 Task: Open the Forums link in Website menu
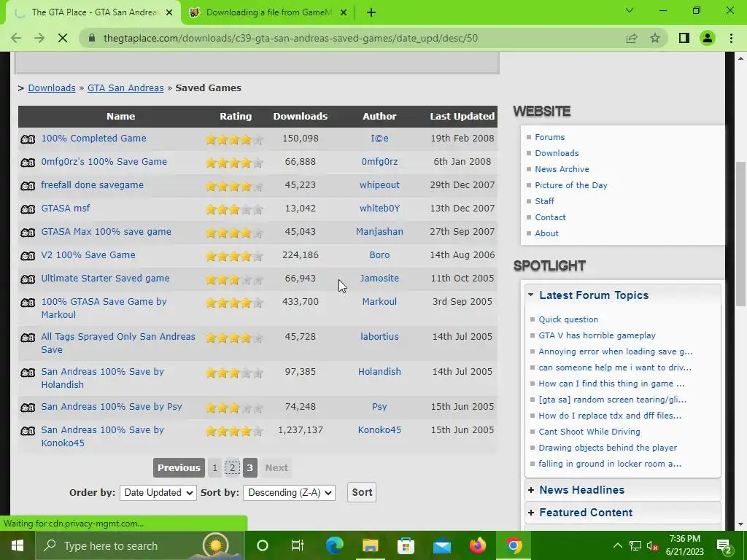click(x=550, y=137)
